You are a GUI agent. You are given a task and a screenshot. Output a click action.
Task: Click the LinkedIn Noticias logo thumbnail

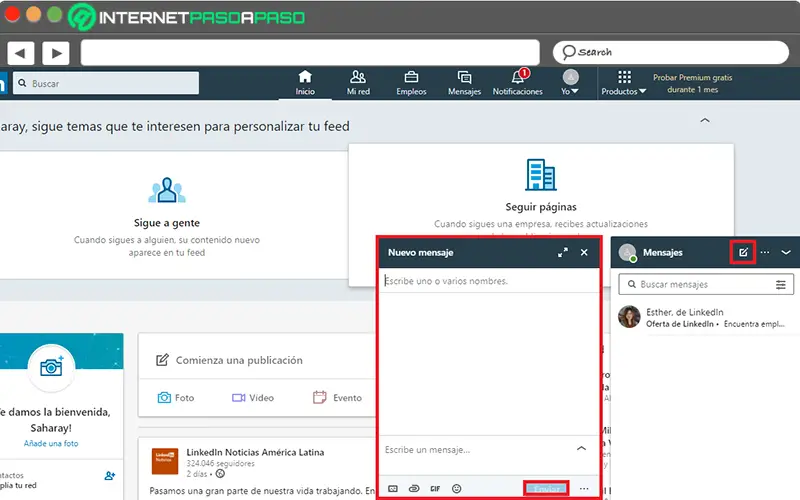[x=165, y=461]
